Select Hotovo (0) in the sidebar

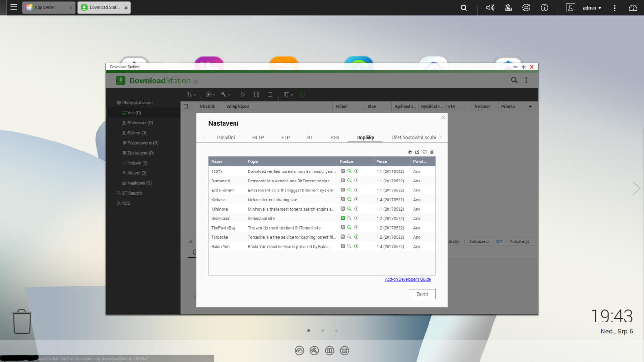click(134, 163)
